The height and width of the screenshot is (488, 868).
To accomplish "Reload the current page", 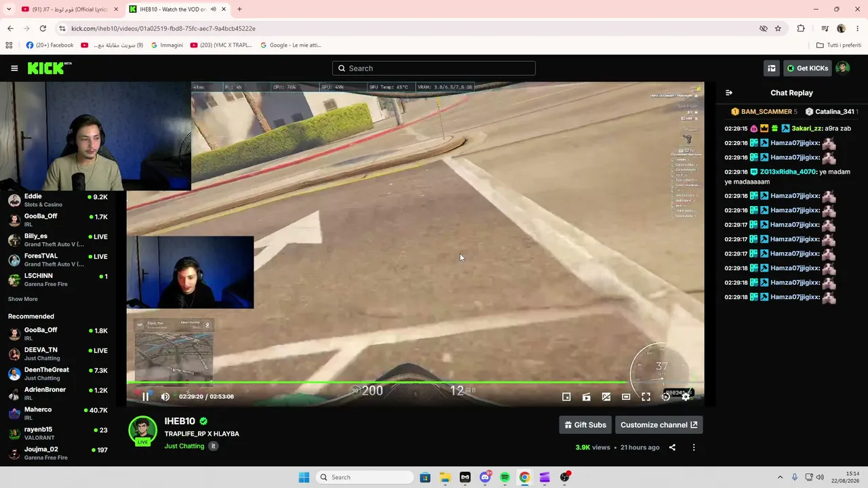I will pyautogui.click(x=43, y=28).
